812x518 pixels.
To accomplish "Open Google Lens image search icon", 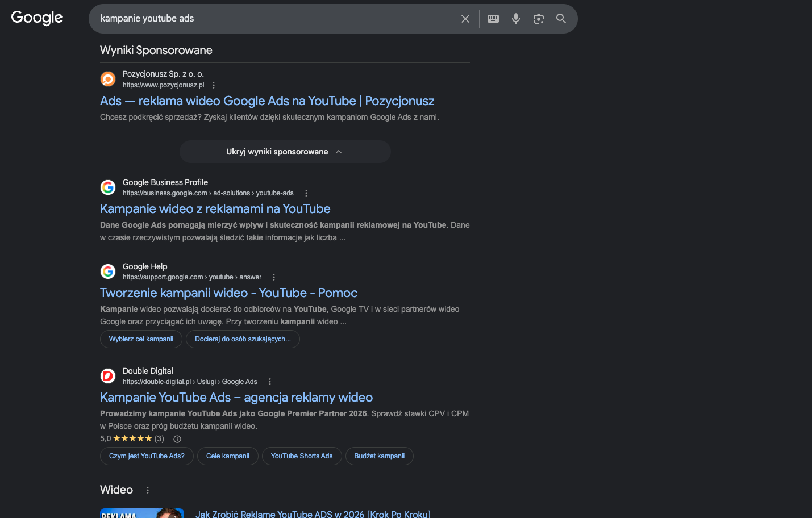I will 539,19.
